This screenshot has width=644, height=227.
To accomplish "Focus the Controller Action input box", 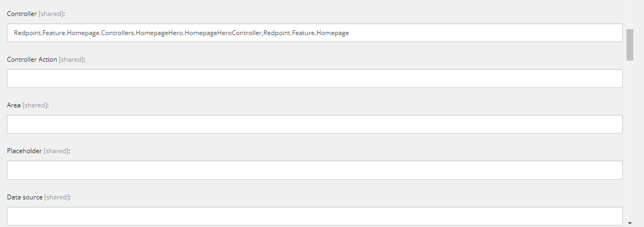I will (315, 79).
